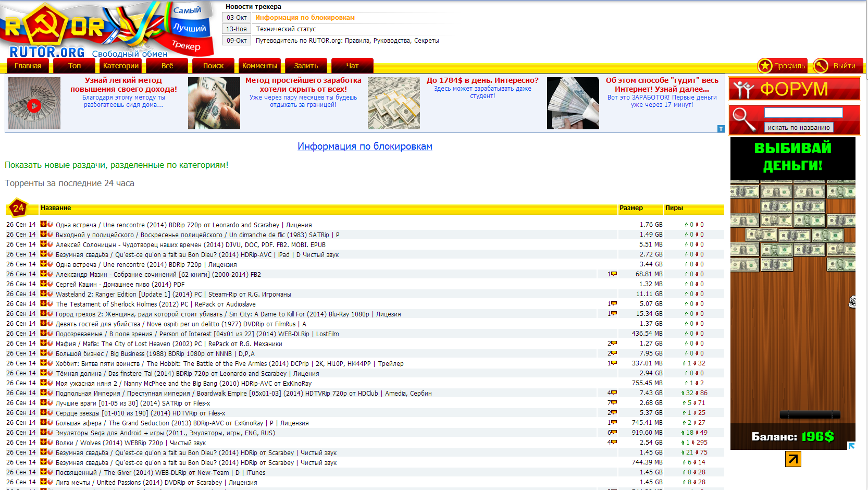Open the Wasteland 2: Ranger Edition torrent link
This screenshot has width=868, height=490.
[173, 294]
